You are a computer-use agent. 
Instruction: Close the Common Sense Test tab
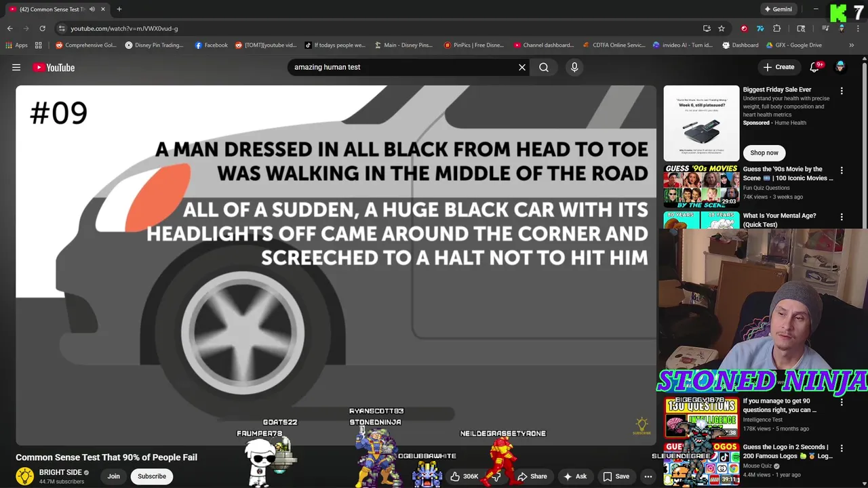click(x=102, y=9)
